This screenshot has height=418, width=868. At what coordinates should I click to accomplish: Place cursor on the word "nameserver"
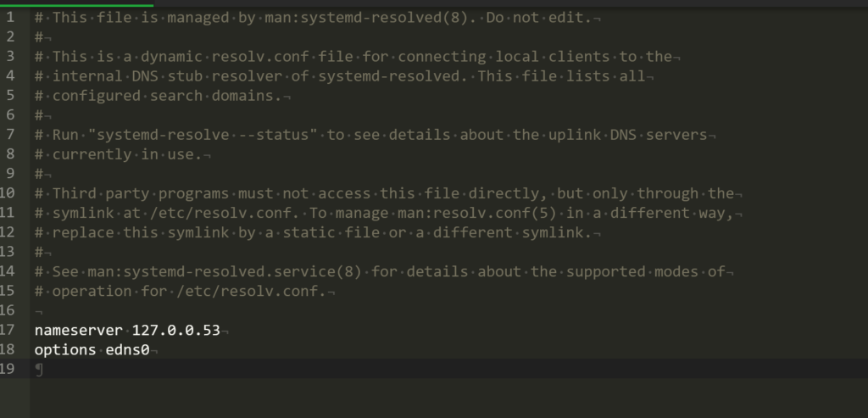click(x=78, y=330)
